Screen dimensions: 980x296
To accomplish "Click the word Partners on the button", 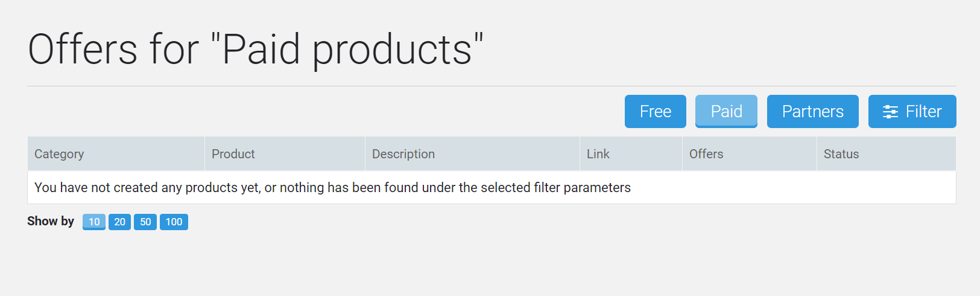I will [812, 111].
